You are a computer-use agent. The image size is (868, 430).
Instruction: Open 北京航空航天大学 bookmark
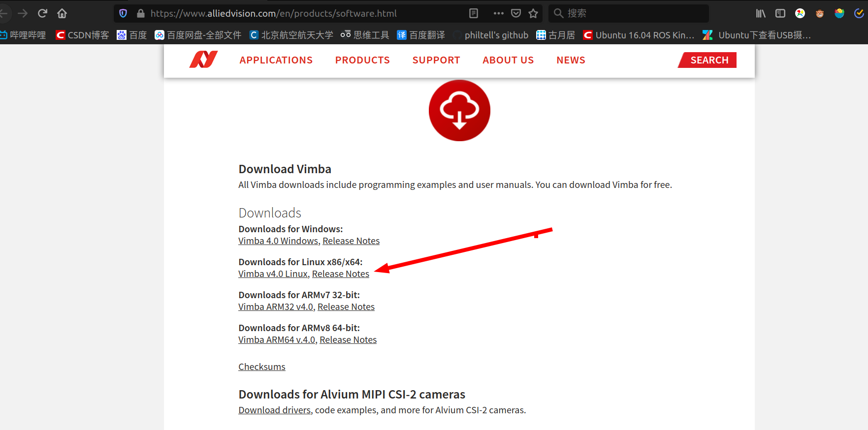[291, 35]
